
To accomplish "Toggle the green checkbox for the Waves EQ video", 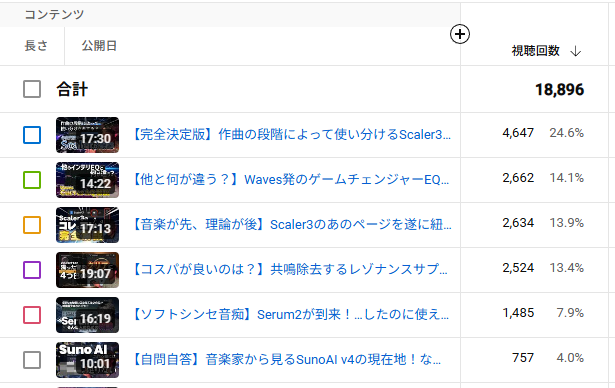I will click(32, 180).
